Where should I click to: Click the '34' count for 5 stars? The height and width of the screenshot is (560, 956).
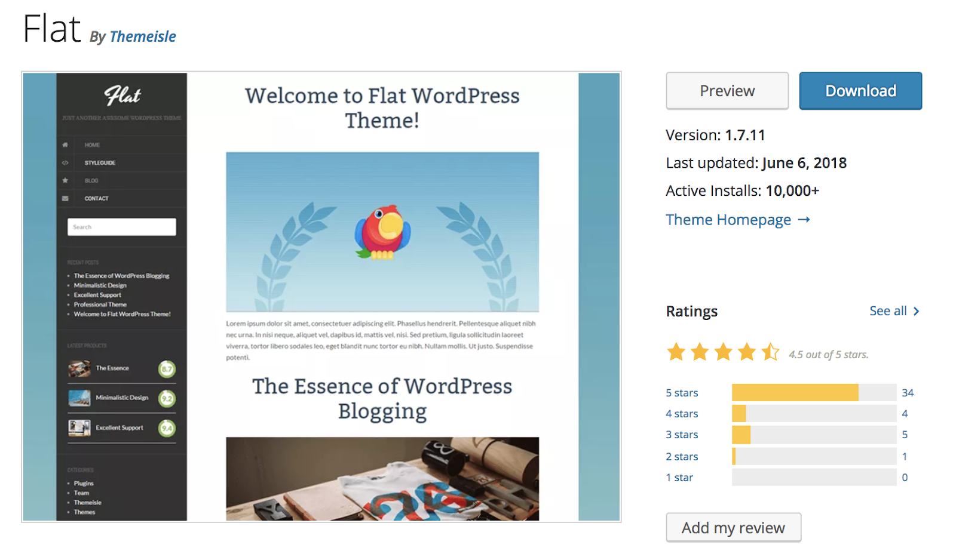[908, 393]
